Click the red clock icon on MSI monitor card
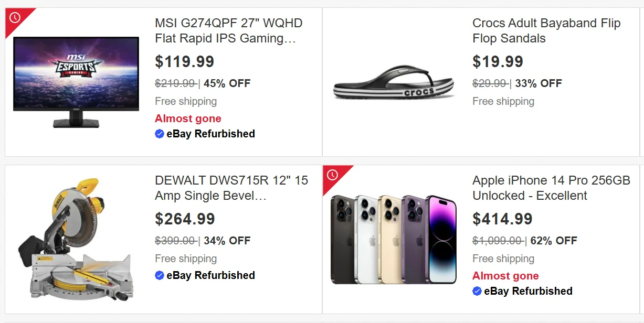 (x=15, y=18)
